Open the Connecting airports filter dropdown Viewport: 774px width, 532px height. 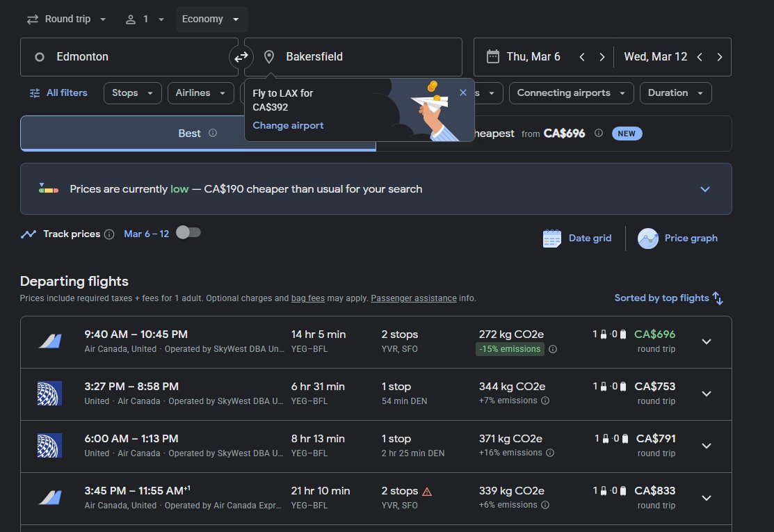[571, 92]
